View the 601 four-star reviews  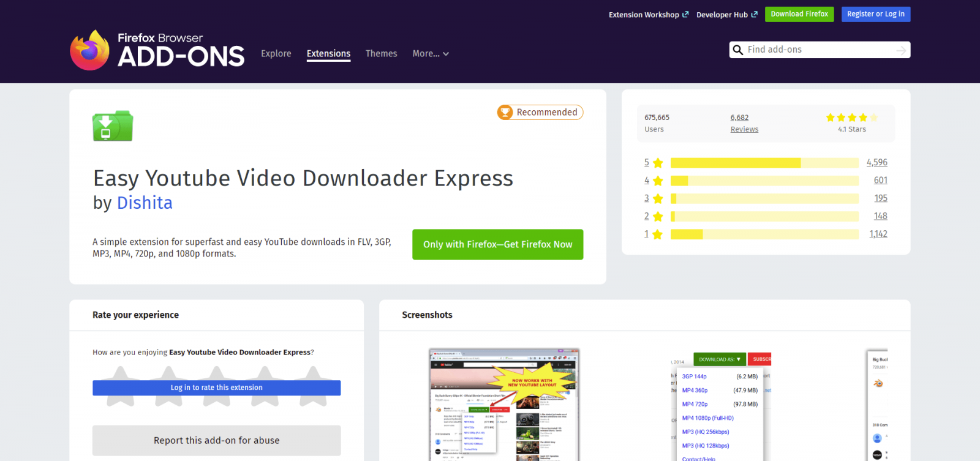point(881,181)
